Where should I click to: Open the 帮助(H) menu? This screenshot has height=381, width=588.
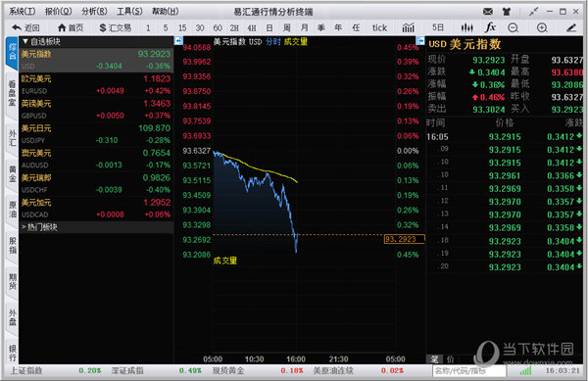coord(165,11)
